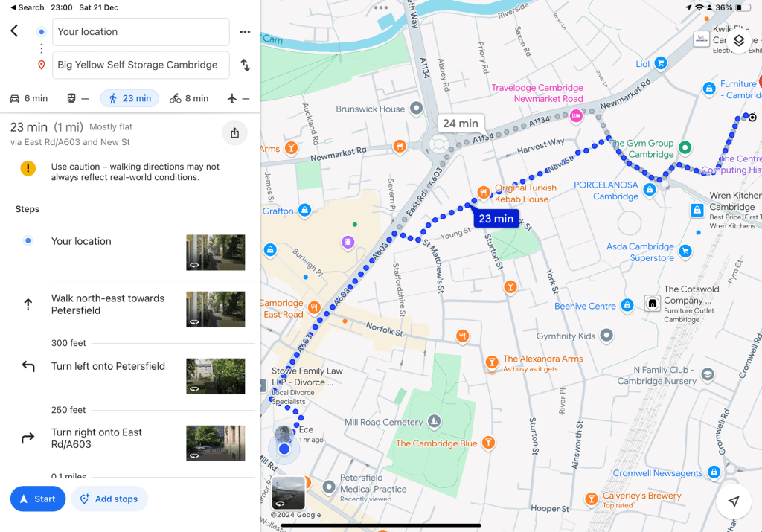Tap The Cambridge Blue bar pin
The image size is (762, 532).
click(488, 443)
